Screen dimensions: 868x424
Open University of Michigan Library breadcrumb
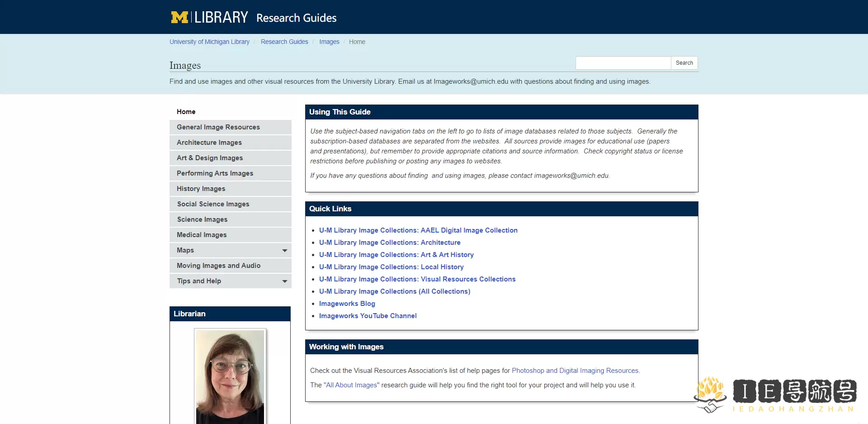pyautogui.click(x=209, y=42)
